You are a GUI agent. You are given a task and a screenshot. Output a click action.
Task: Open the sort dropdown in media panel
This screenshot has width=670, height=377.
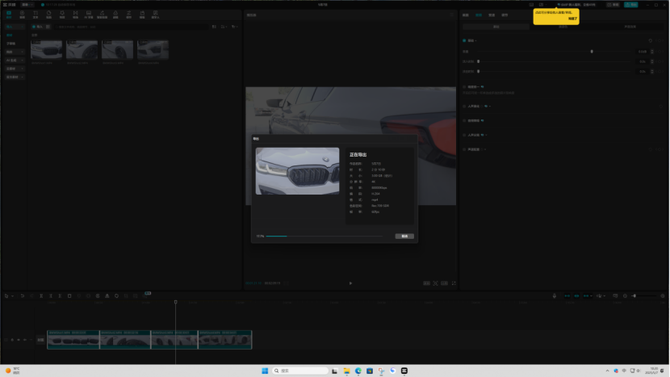pyautogui.click(x=224, y=27)
